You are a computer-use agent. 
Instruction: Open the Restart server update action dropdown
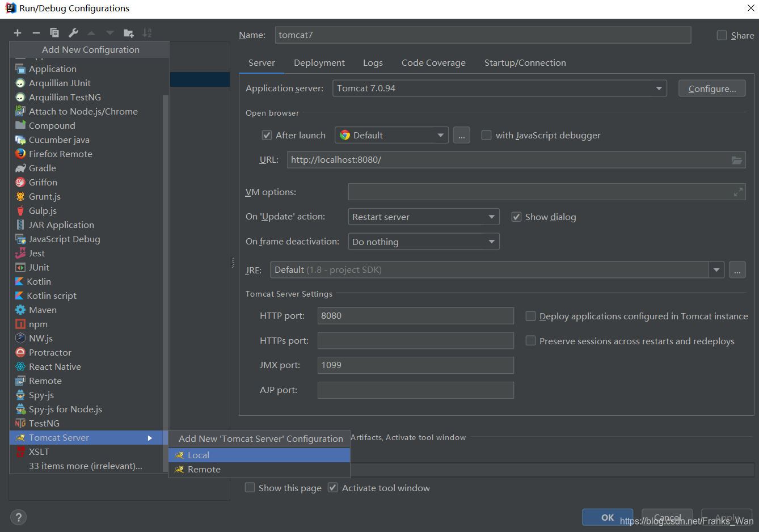[423, 217]
